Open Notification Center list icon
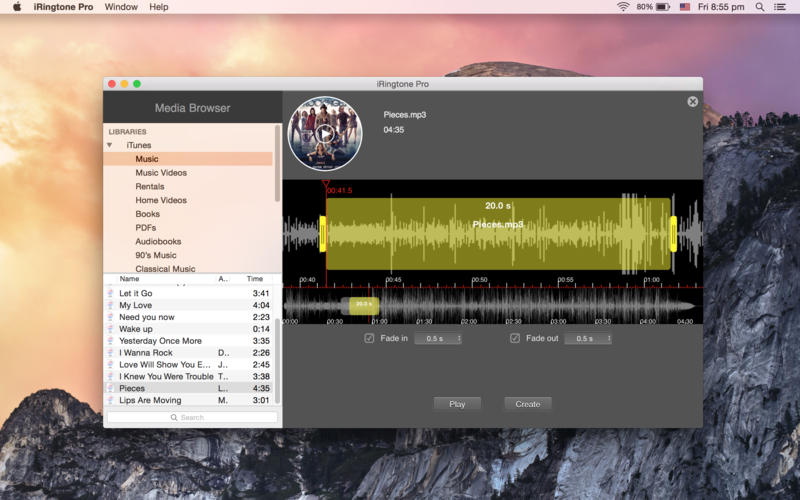This screenshot has height=500, width=800. click(x=780, y=7)
